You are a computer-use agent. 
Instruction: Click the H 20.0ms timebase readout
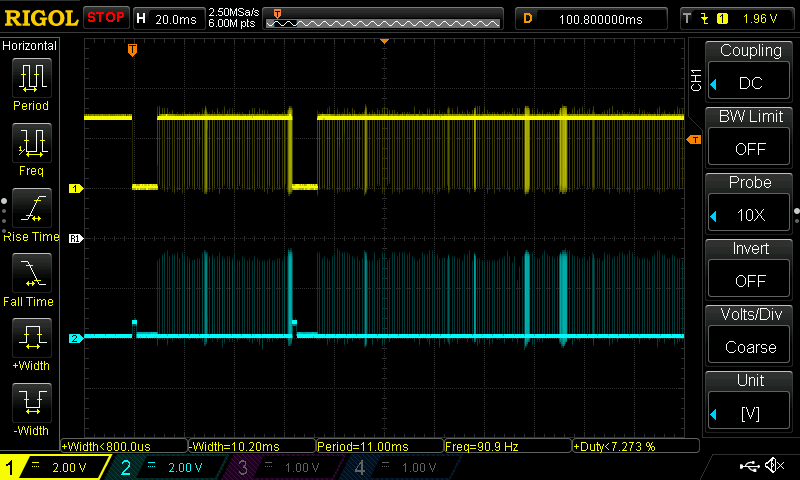pyautogui.click(x=168, y=19)
